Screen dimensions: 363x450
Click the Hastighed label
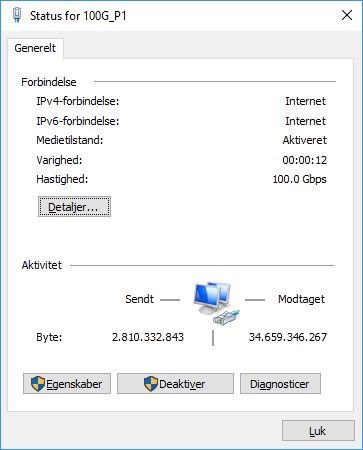coord(62,179)
